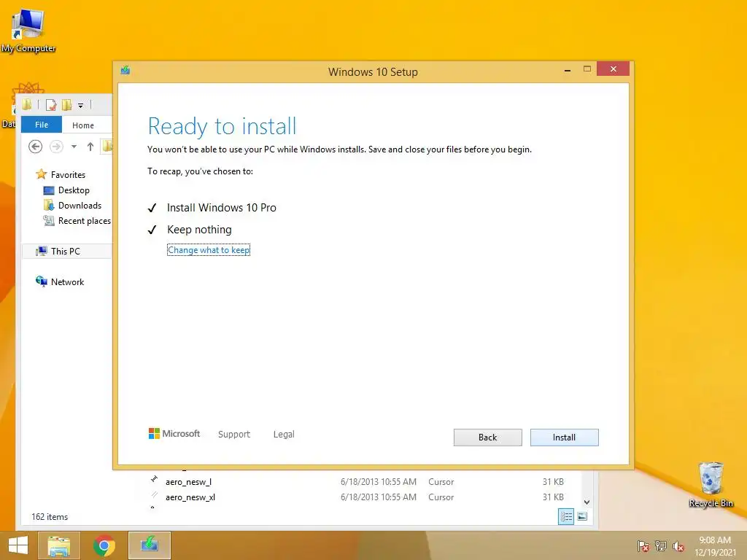Image resolution: width=747 pixels, height=560 pixels.
Task: Click the New folder icon in quick access toolbar
Action: pos(66,105)
